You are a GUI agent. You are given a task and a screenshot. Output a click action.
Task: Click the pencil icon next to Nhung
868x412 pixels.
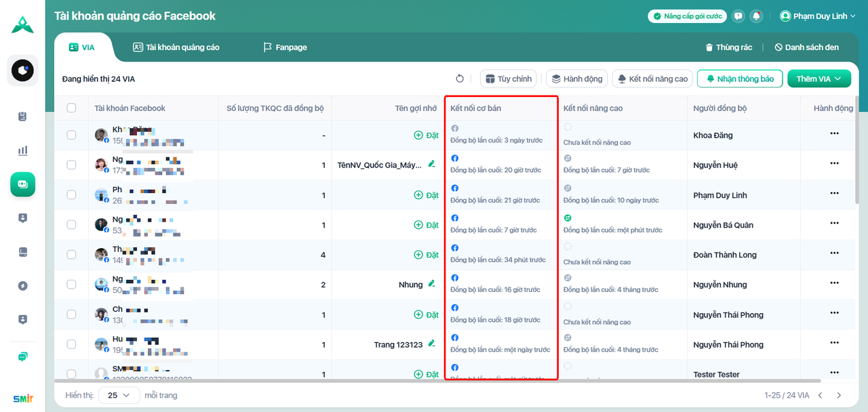click(x=432, y=285)
